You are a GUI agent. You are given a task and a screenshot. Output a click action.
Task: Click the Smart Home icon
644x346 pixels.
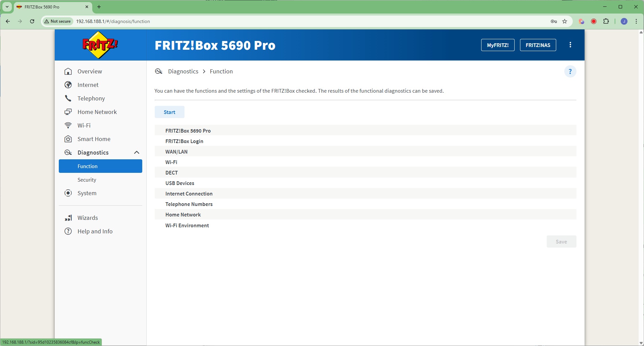tap(68, 139)
